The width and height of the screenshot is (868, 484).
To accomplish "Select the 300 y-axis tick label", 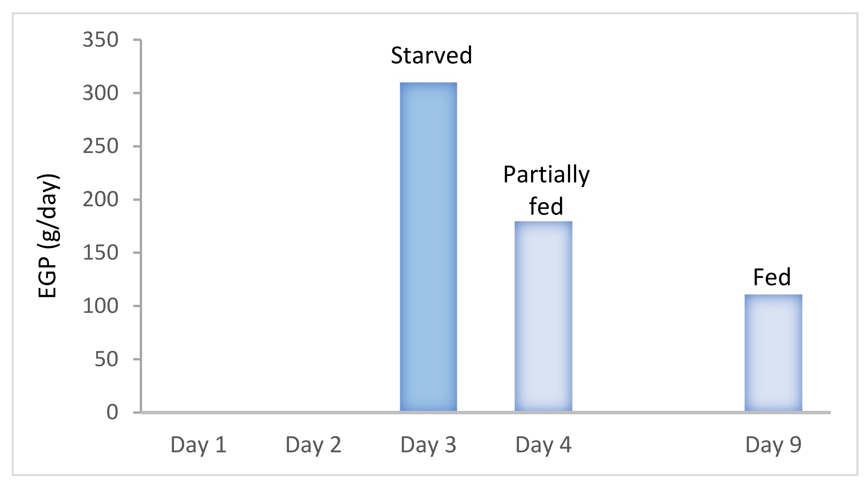I will pos(100,93).
